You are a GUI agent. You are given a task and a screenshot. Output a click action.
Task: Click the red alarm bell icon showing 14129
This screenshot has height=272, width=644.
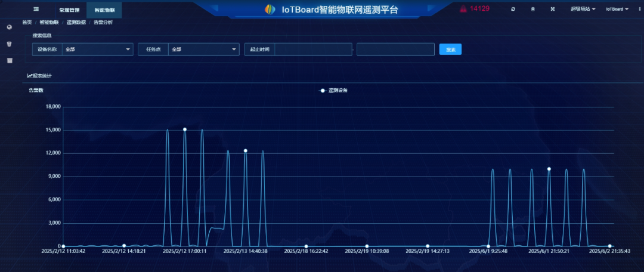pos(463,8)
